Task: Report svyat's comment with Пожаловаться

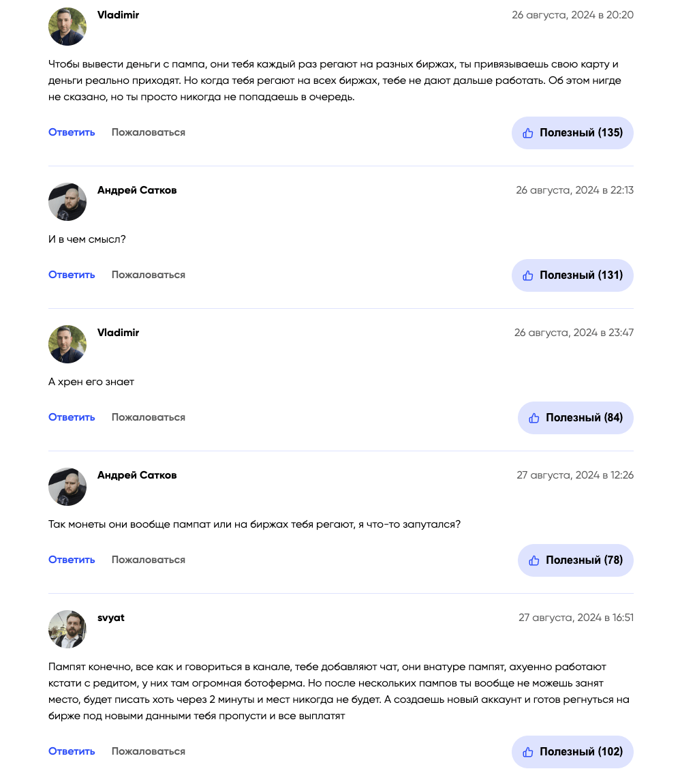Action: pos(149,751)
